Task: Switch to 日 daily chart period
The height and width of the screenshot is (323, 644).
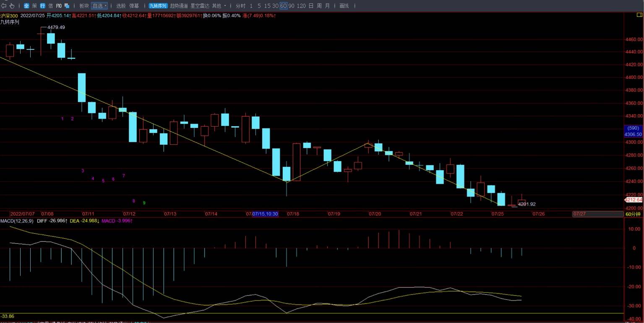Action: coord(311,6)
